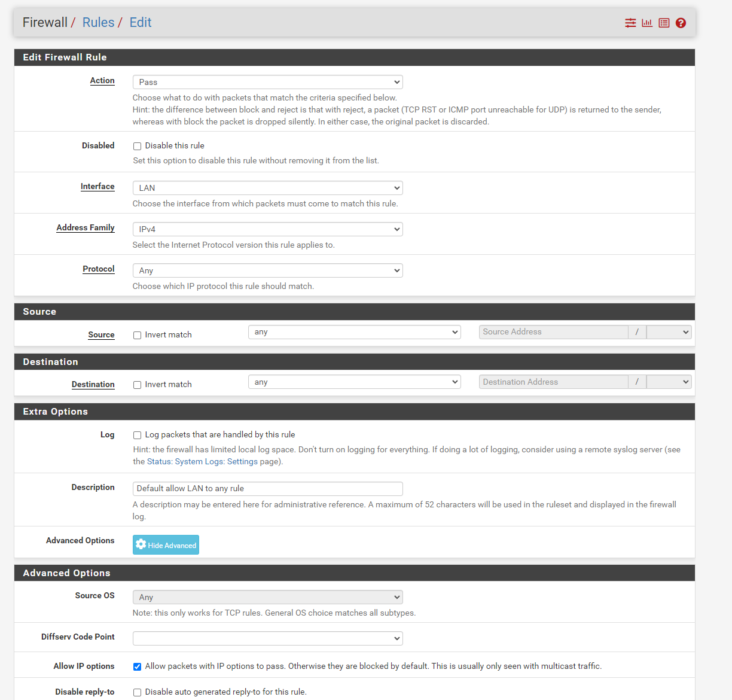732x700 pixels.
Task: Open the Action dropdown set to Pass
Action: [x=267, y=82]
